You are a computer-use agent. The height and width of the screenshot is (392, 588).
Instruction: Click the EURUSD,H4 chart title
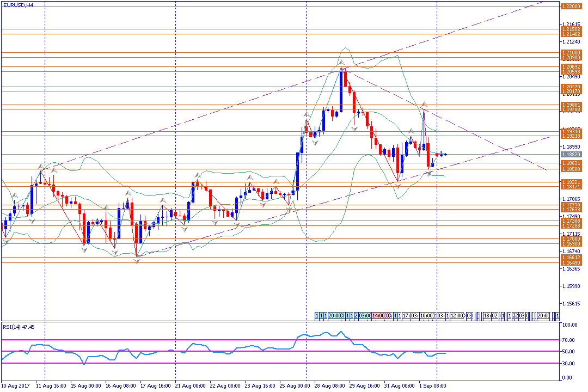point(18,5)
